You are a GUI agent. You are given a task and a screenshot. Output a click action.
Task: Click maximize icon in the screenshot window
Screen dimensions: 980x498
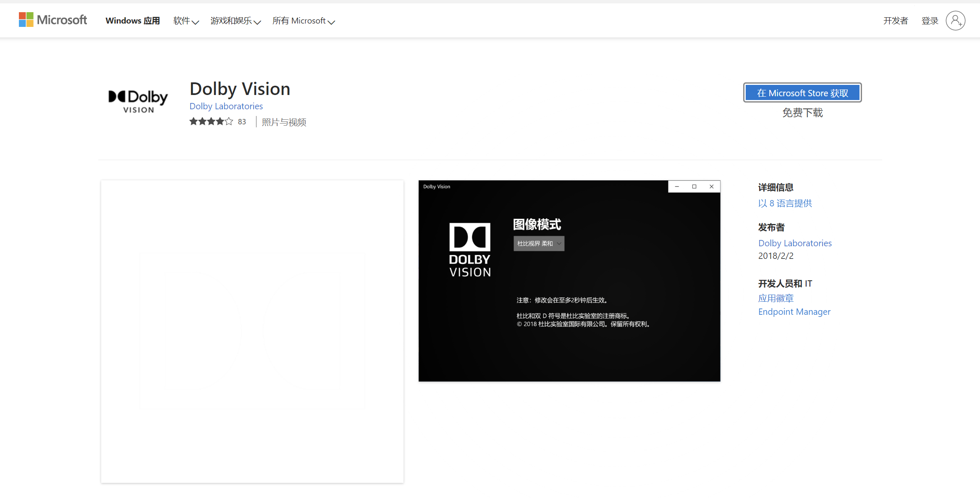tap(694, 187)
